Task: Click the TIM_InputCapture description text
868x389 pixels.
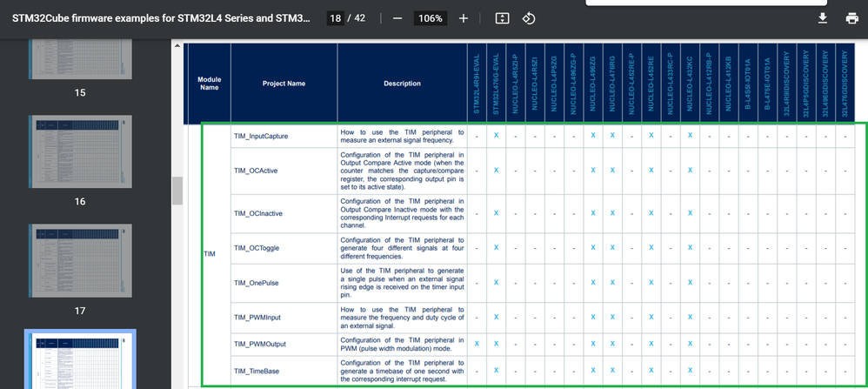Action: [x=402, y=137]
